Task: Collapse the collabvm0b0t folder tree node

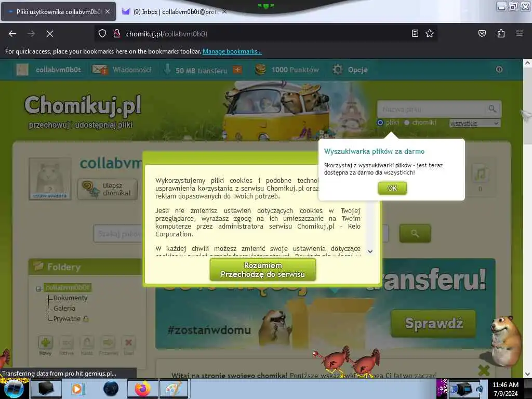Action: pyautogui.click(x=38, y=289)
